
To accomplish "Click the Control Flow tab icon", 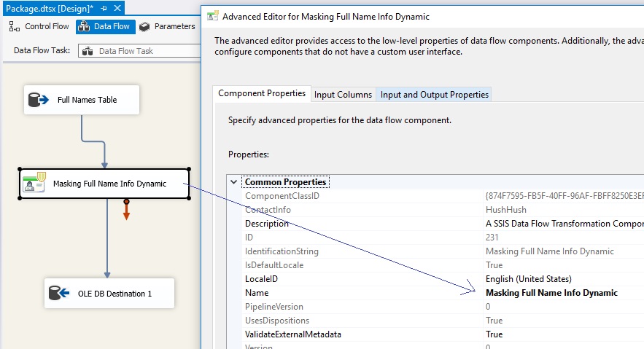I will pyautogui.click(x=15, y=27).
